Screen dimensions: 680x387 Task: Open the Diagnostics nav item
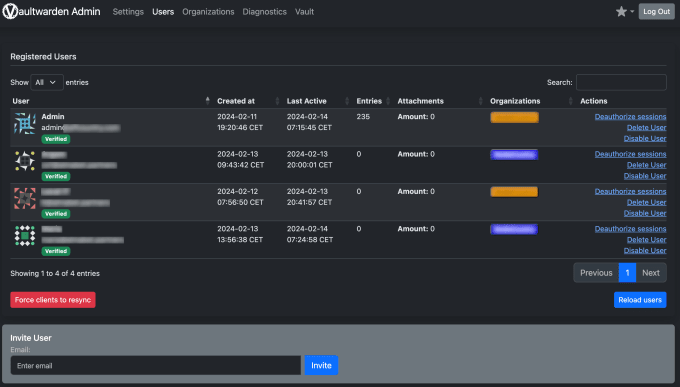pyautogui.click(x=265, y=12)
